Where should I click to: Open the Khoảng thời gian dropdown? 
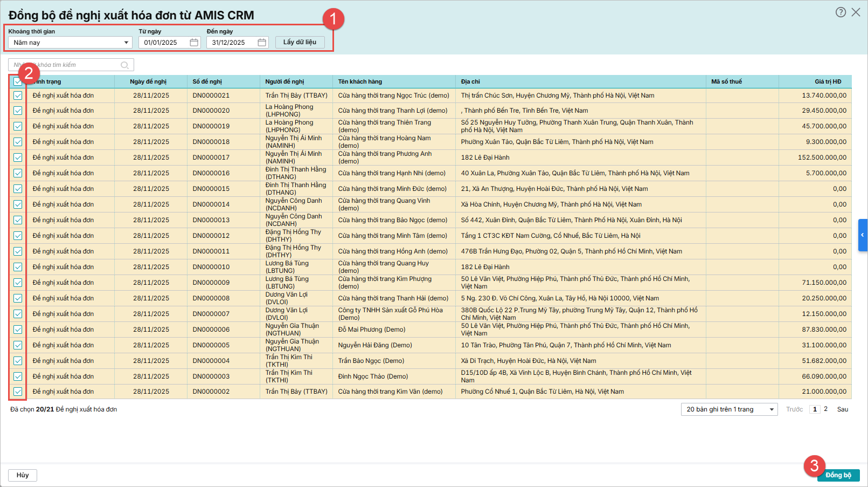pyautogui.click(x=70, y=43)
